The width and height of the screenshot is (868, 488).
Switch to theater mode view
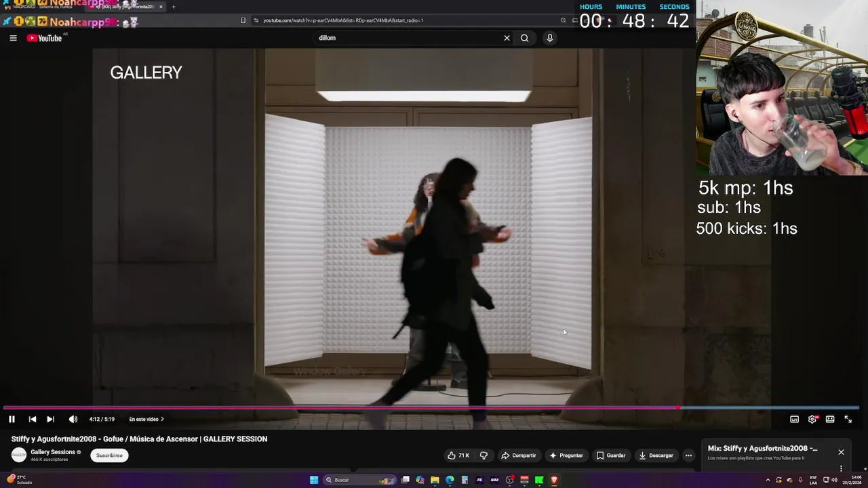tap(830, 419)
